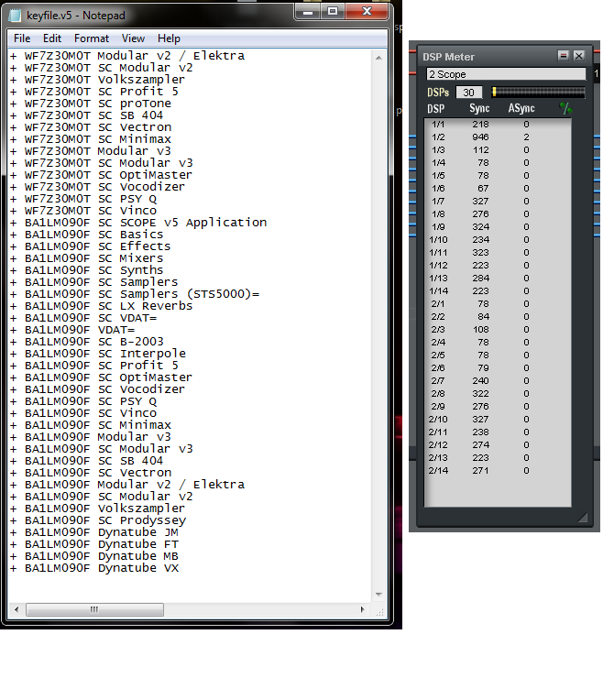Click the Notepad icon in the title bar
The height and width of the screenshot is (700, 614).
(x=16, y=15)
